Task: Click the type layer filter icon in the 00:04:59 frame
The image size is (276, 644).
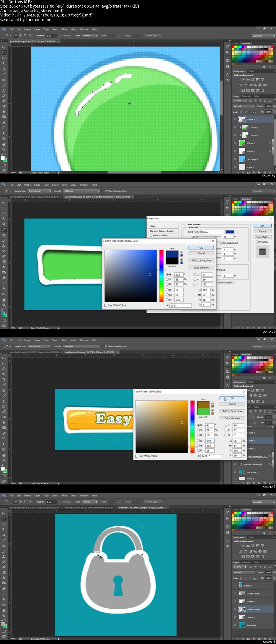Action: (x=260, y=101)
